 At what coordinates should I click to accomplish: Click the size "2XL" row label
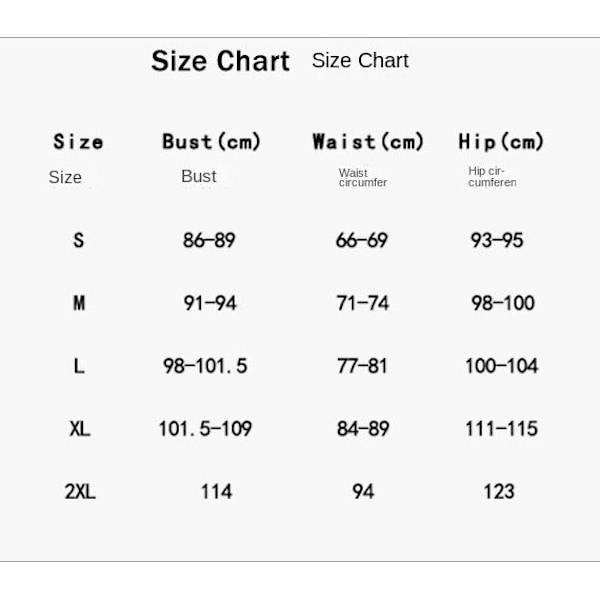(79, 492)
